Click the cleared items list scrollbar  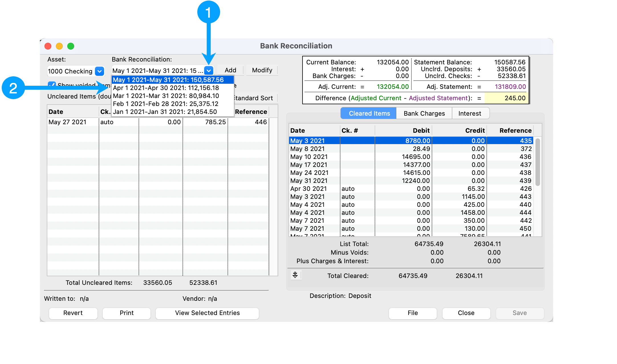click(x=537, y=162)
